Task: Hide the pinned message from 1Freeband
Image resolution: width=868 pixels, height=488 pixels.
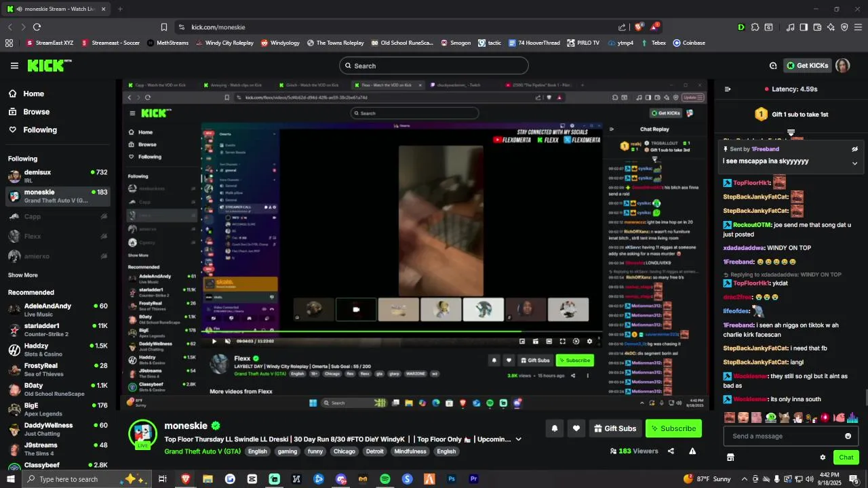Action: pyautogui.click(x=854, y=149)
